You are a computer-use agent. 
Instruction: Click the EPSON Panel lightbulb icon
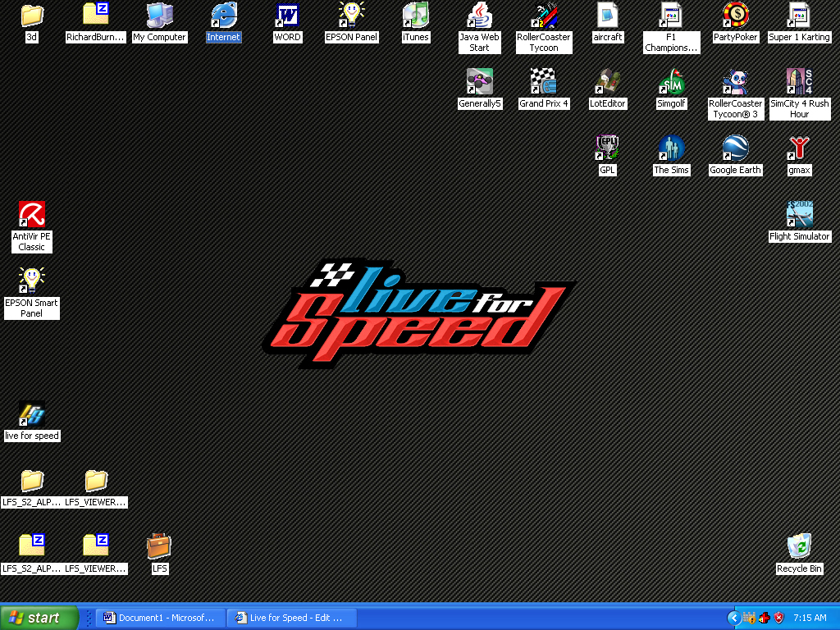click(x=351, y=16)
